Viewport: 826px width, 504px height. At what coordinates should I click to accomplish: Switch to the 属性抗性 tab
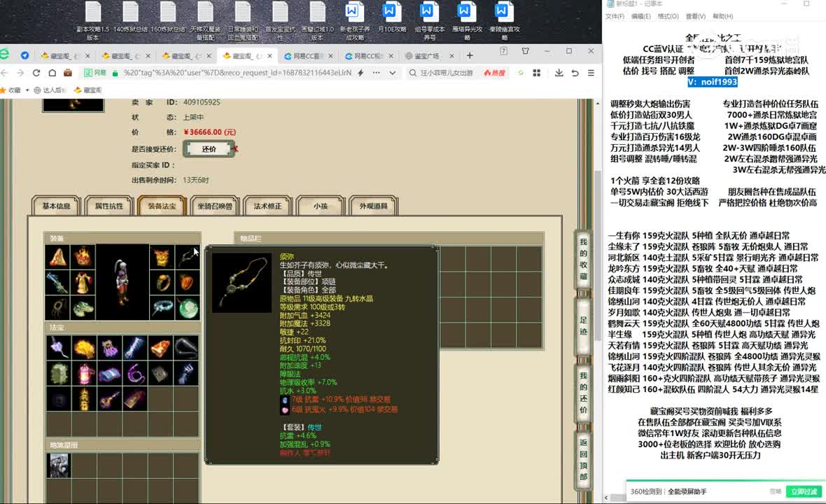click(x=109, y=206)
